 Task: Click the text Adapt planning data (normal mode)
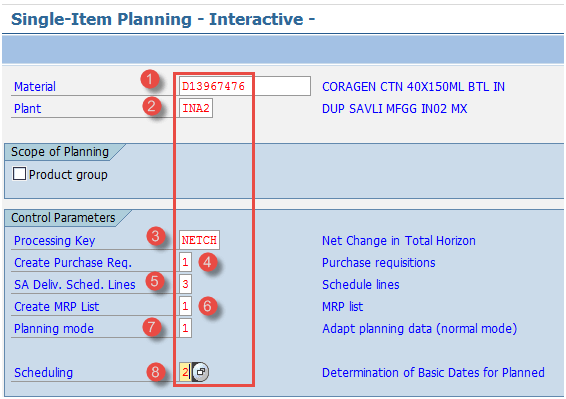(x=419, y=329)
